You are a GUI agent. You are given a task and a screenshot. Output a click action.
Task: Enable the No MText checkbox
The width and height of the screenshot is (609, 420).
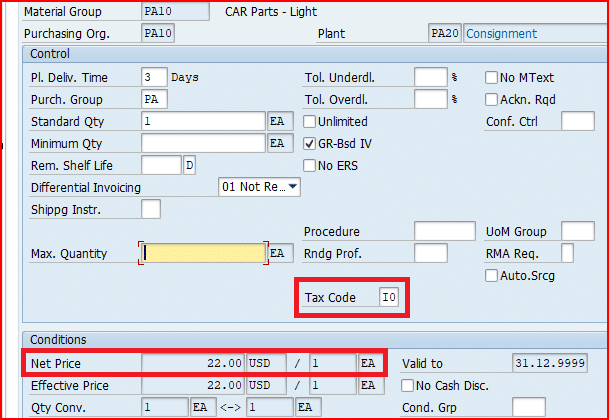point(492,77)
